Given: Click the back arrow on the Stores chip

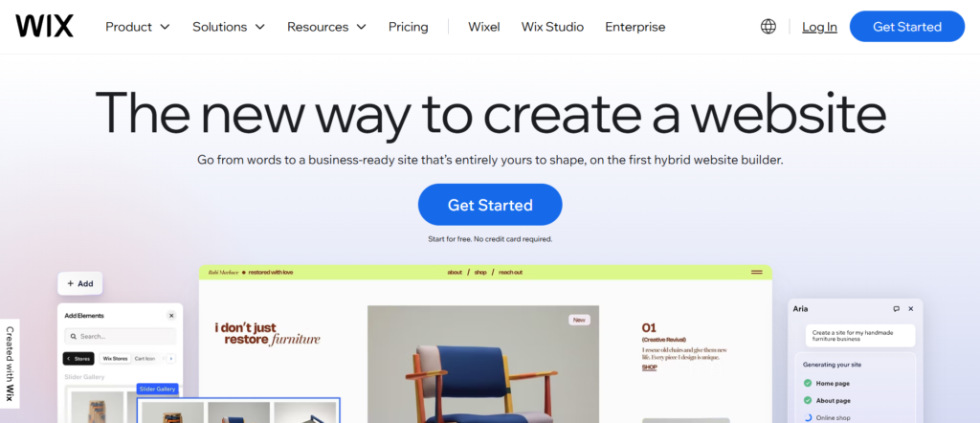Looking at the screenshot, I should pyautogui.click(x=69, y=359).
